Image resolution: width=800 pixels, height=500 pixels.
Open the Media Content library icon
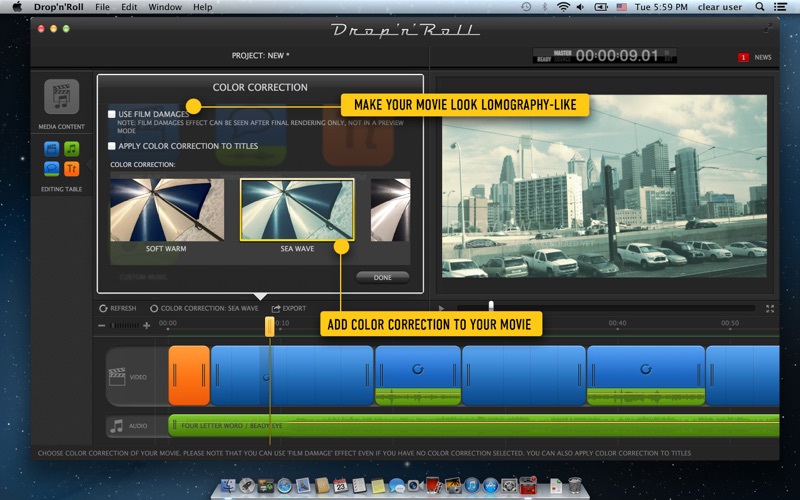[x=61, y=97]
